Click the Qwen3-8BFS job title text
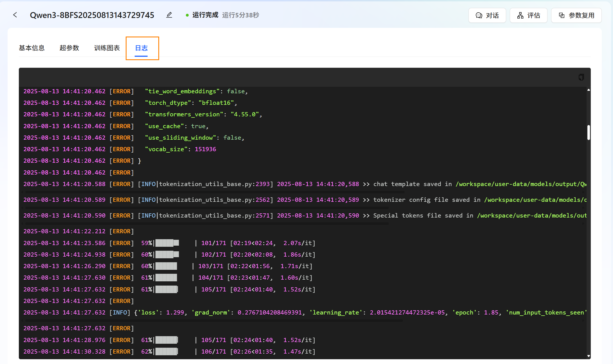 pos(92,15)
